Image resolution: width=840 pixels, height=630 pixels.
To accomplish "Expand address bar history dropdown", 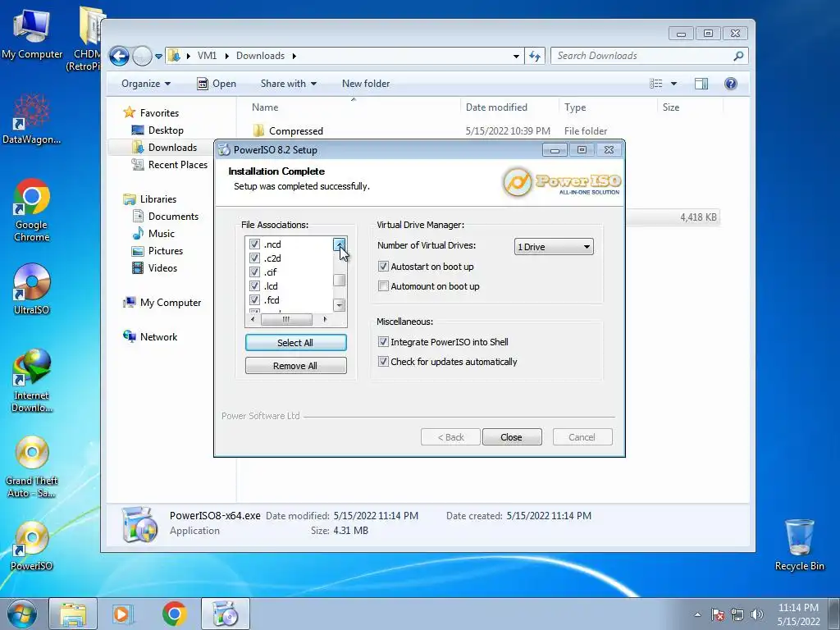I will [x=516, y=56].
